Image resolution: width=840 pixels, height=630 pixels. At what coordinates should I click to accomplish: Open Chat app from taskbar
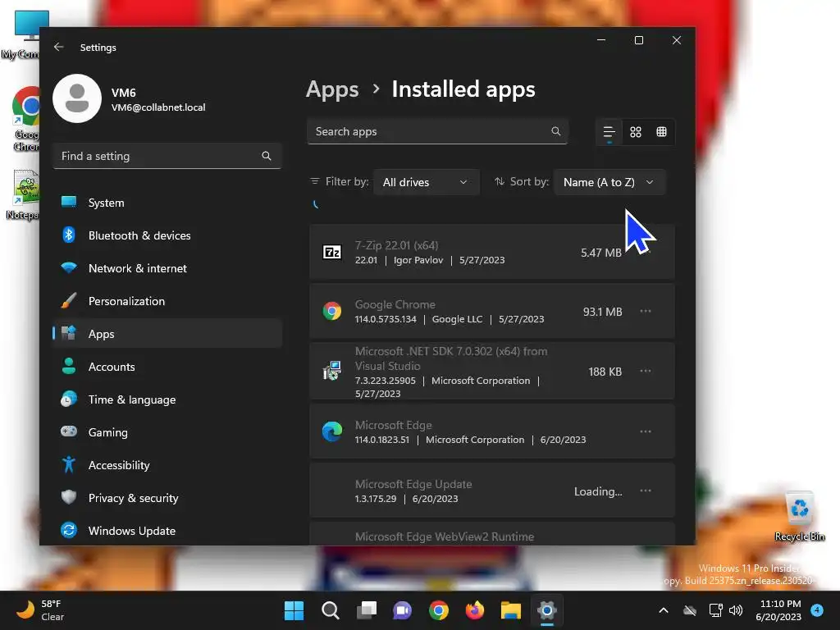pos(402,610)
